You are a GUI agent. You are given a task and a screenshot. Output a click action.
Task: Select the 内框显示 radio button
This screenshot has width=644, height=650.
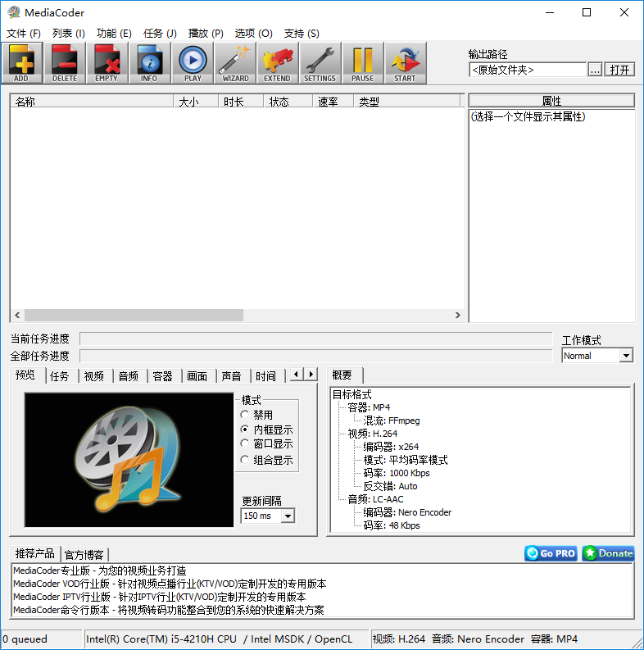pyautogui.click(x=245, y=430)
